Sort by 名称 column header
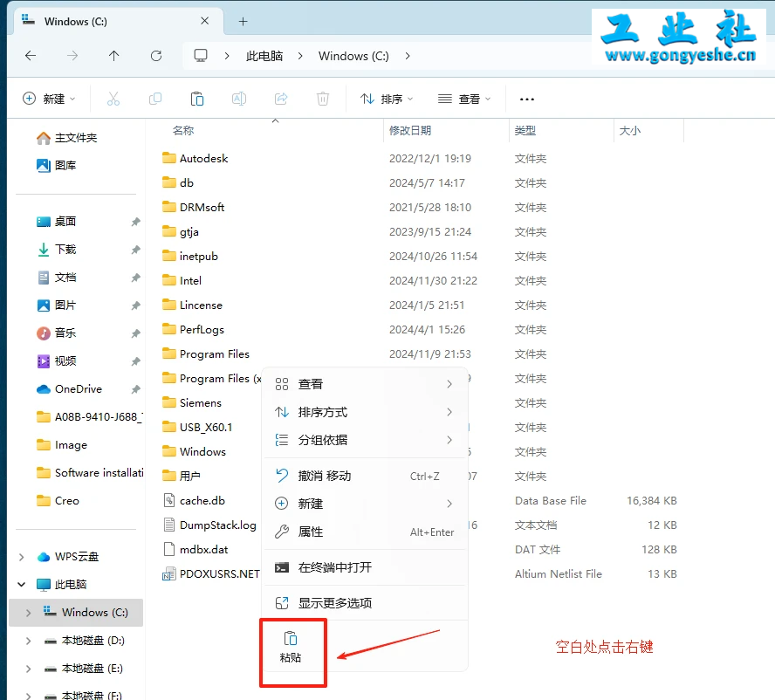775x700 pixels. tap(183, 131)
